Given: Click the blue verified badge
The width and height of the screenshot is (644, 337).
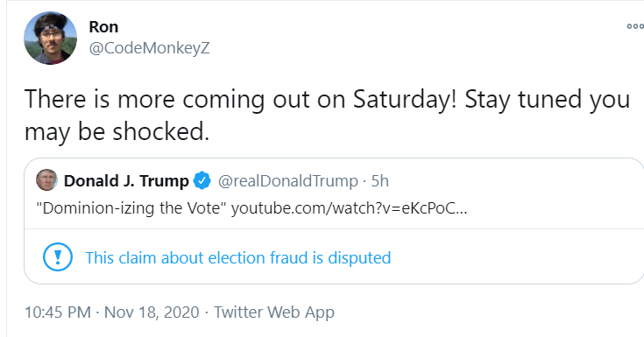Looking at the screenshot, I should coord(202,180).
